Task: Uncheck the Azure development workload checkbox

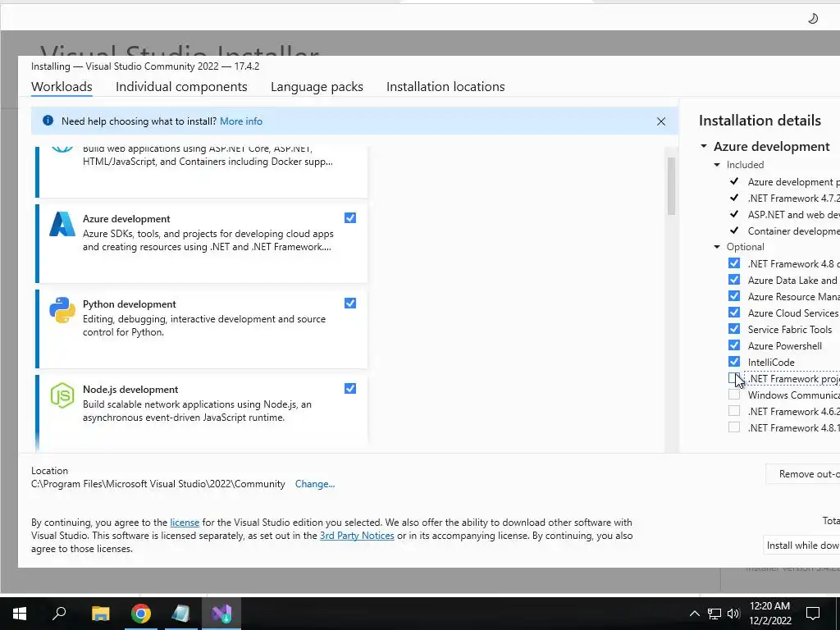Action: tap(350, 218)
